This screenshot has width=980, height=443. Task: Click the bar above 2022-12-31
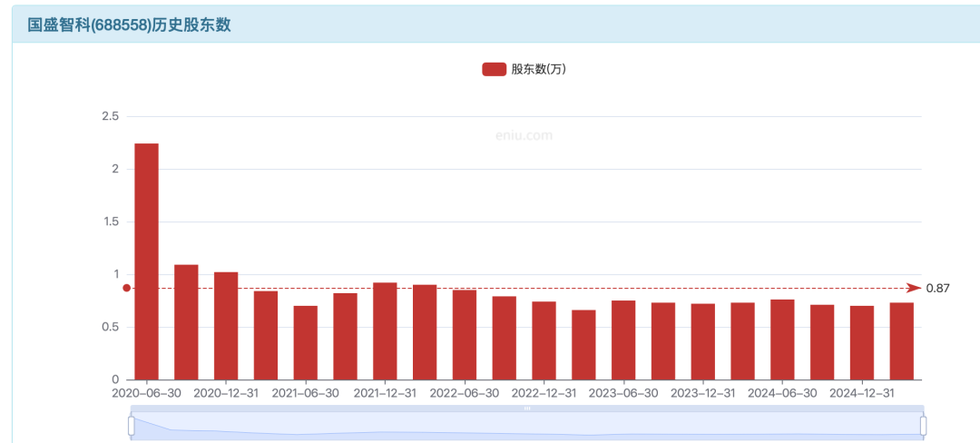click(x=544, y=340)
